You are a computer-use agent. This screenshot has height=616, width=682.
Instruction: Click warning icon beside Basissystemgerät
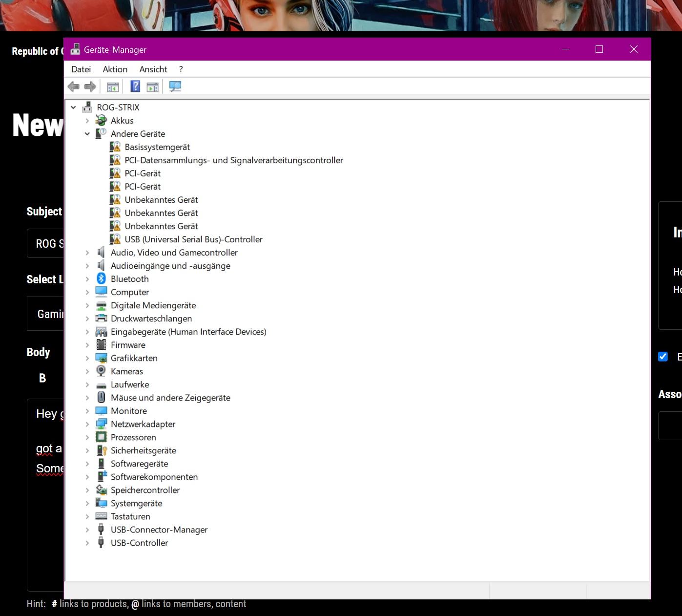pos(115,147)
